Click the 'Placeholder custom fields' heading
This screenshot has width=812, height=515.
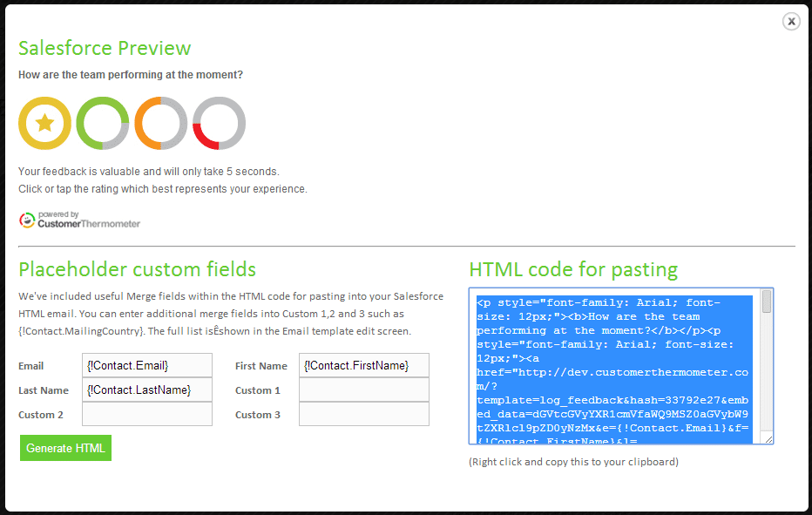point(138,269)
